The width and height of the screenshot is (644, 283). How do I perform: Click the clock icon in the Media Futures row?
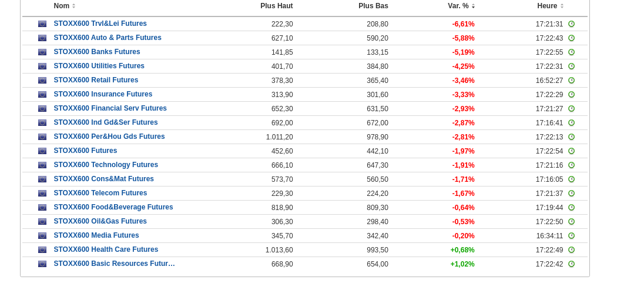[571, 236]
